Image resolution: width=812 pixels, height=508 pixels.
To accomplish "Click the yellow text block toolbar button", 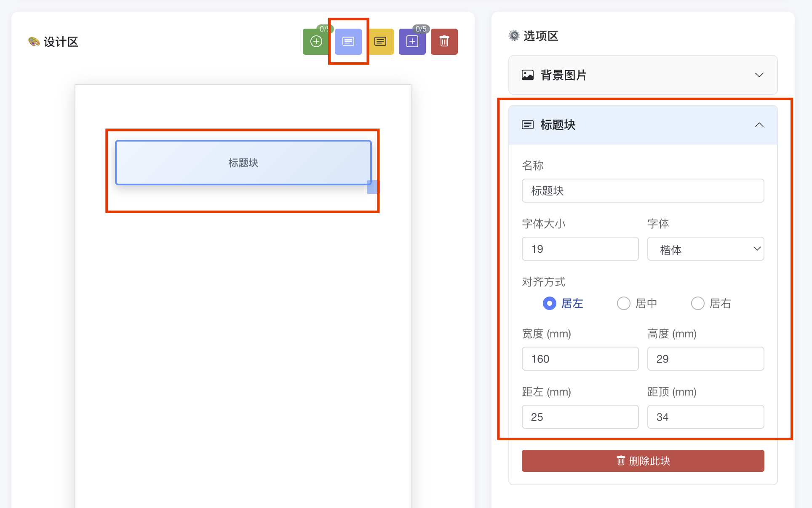I will pos(380,41).
